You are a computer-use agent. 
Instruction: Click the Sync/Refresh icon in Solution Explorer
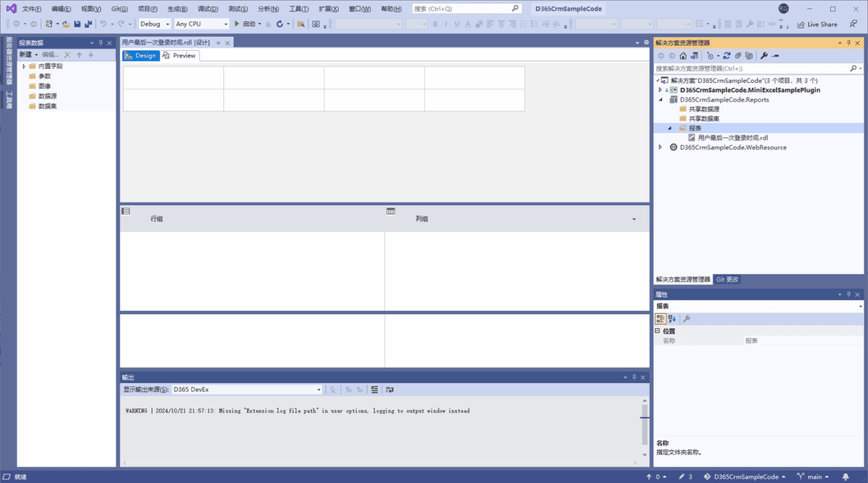coord(727,56)
